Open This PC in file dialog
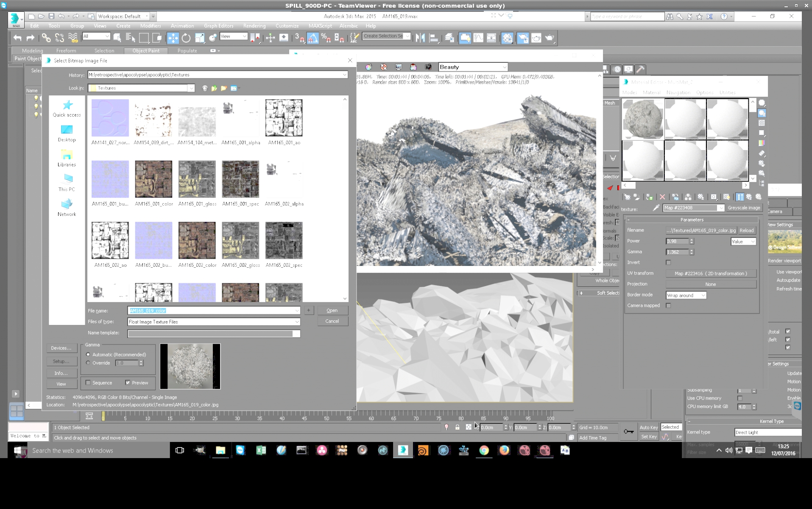The image size is (812, 509). (x=67, y=183)
